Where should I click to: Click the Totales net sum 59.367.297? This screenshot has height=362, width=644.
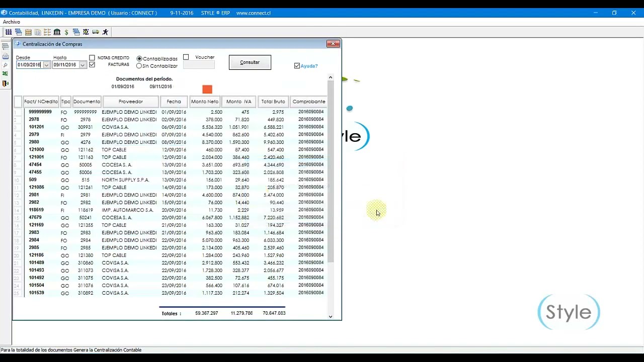(x=206, y=313)
